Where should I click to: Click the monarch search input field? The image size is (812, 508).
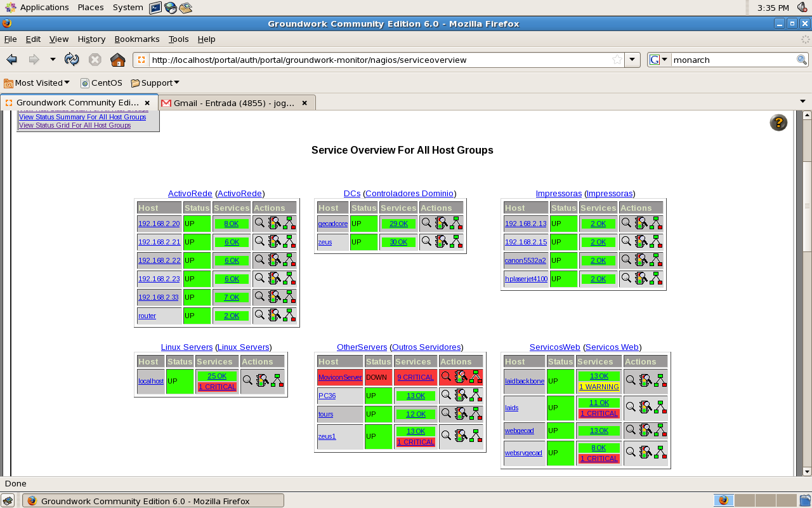pyautogui.click(x=733, y=60)
